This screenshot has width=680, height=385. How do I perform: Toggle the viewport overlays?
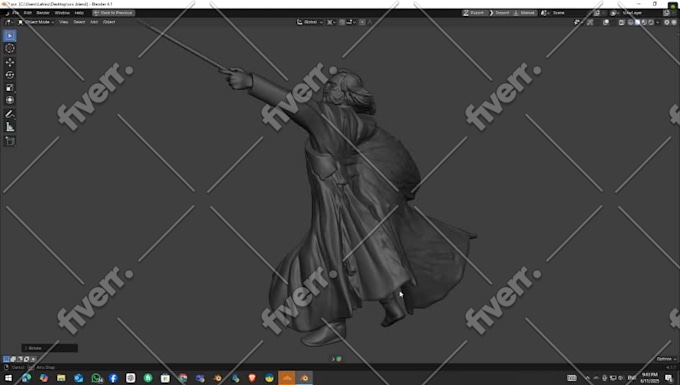pyautogui.click(x=605, y=22)
